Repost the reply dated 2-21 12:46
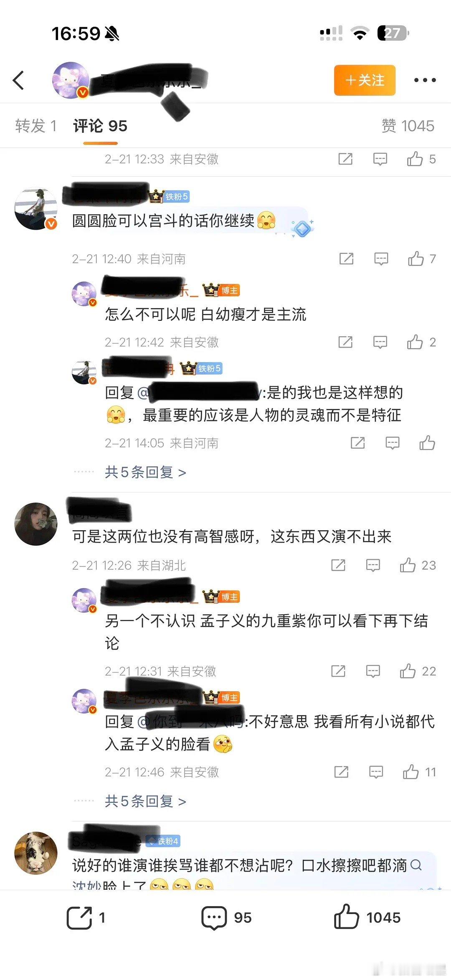 (342, 772)
